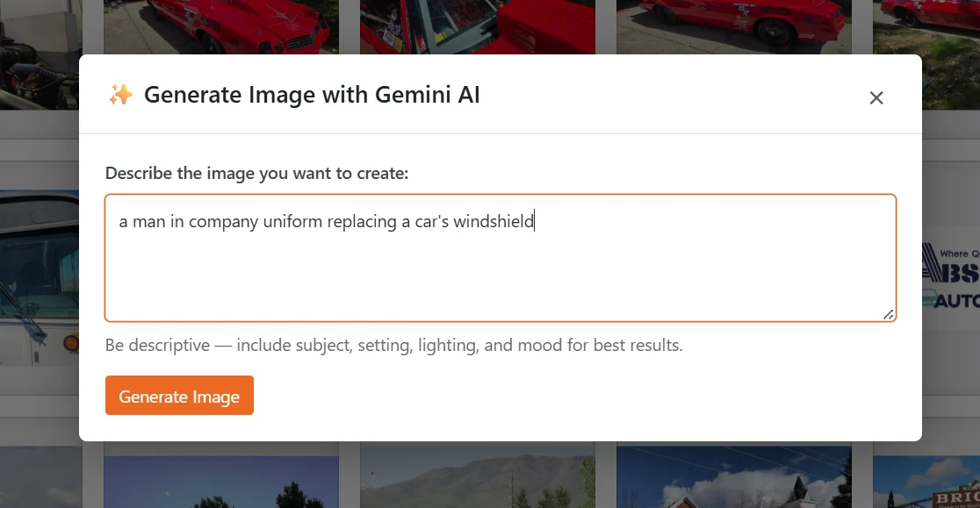Click the Generate Image with Gemini AI title
Screen dimensions: 980x508
(x=313, y=95)
